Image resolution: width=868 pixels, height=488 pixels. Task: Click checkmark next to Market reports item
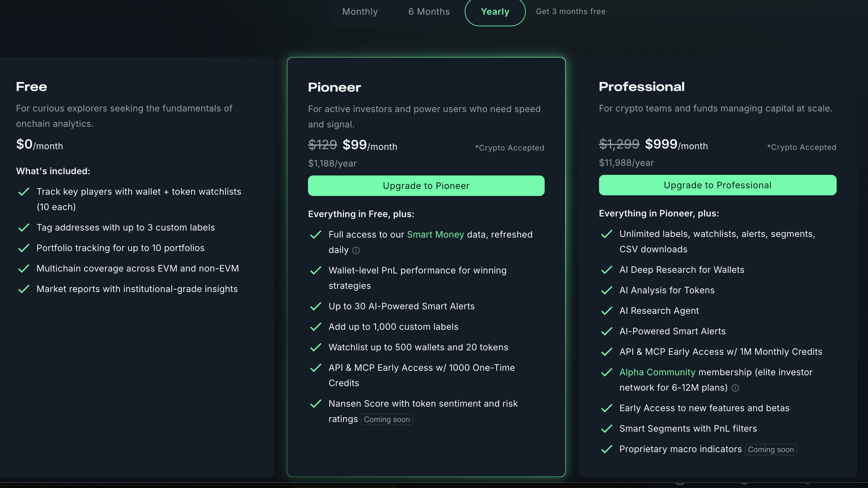pos(24,289)
